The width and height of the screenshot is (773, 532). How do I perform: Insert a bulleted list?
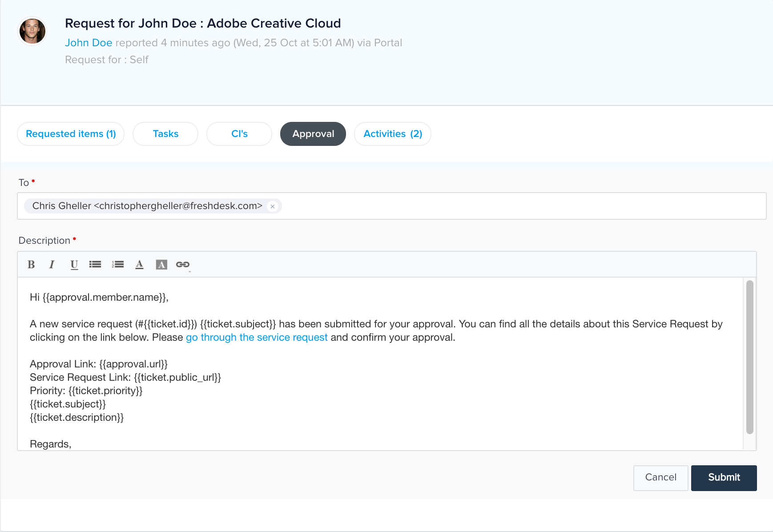[95, 264]
